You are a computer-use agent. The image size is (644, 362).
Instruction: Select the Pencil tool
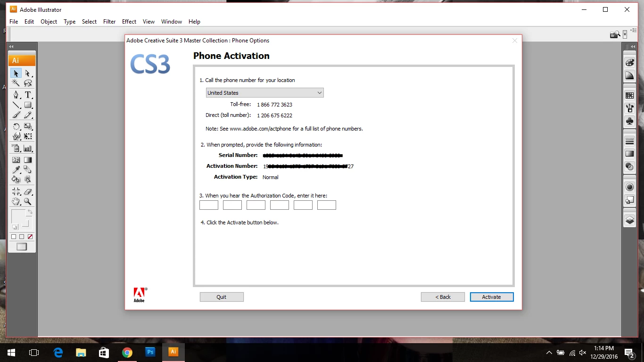coord(28,115)
